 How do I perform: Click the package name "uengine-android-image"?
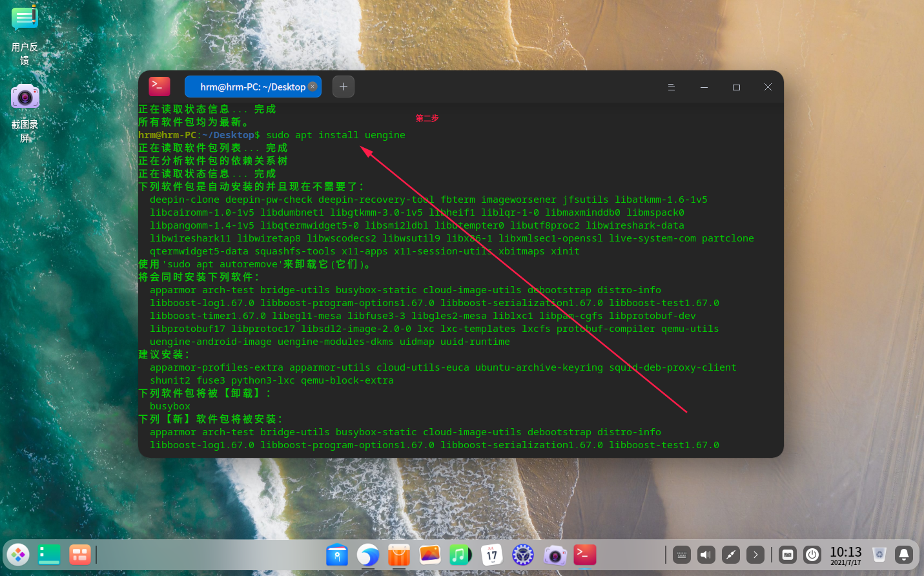point(210,342)
